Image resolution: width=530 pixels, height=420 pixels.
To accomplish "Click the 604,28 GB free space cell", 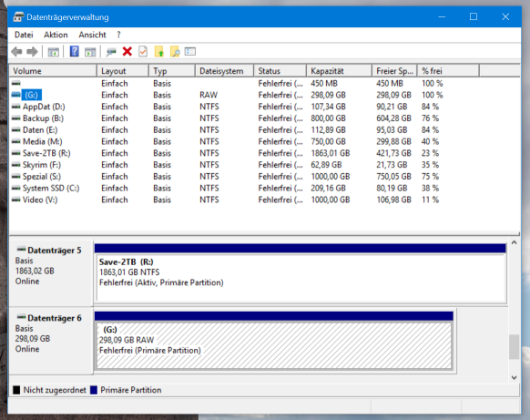I will point(393,118).
